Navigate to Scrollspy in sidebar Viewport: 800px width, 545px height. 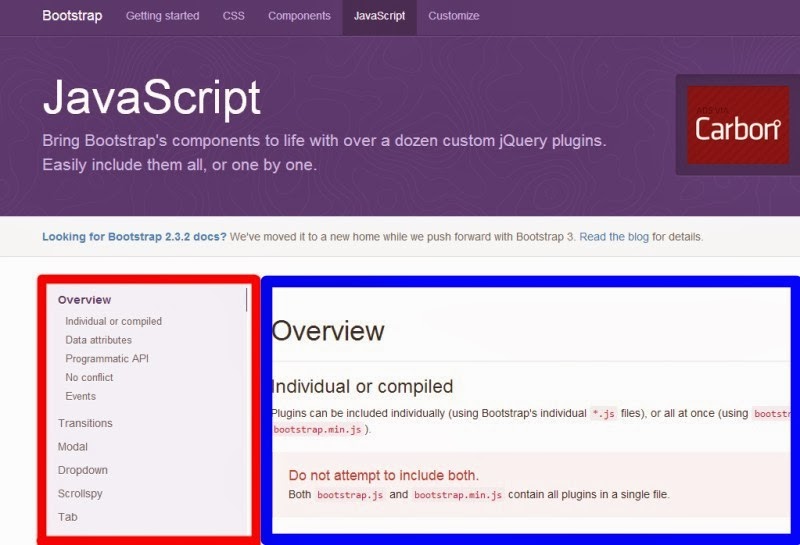pyautogui.click(x=80, y=493)
